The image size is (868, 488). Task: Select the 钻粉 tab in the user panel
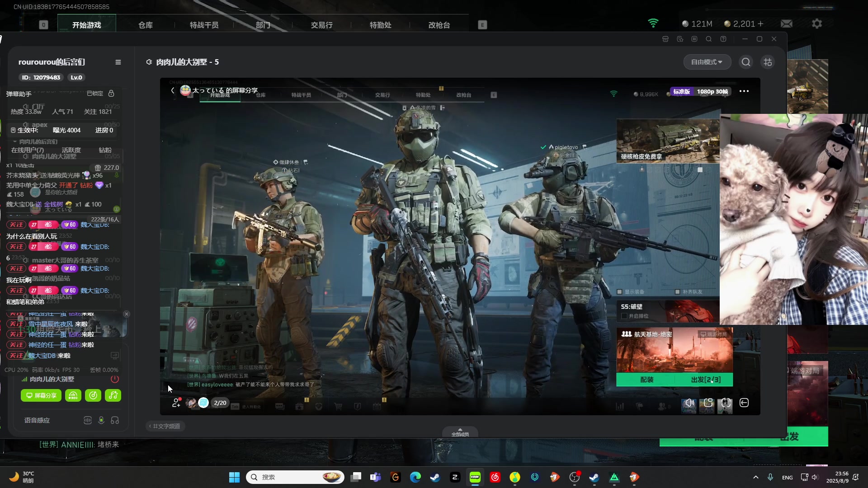click(105, 150)
